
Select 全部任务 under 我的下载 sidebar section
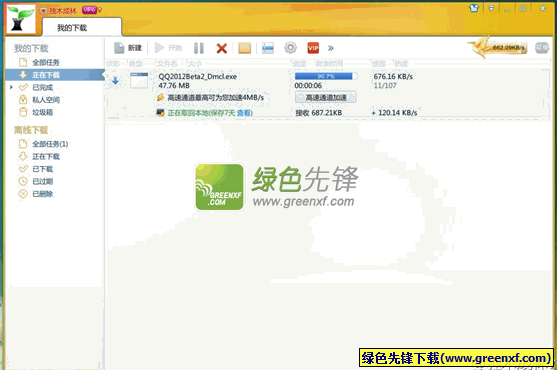click(x=45, y=62)
